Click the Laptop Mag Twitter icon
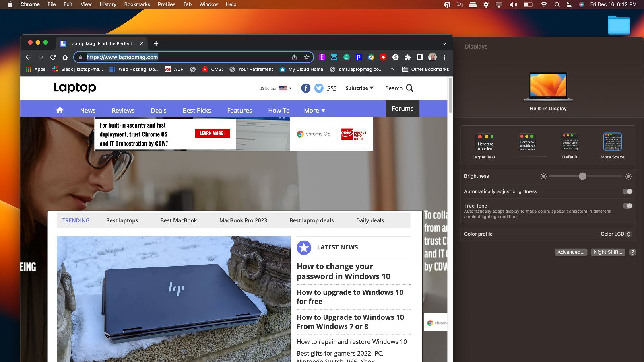The width and height of the screenshot is (644, 362). coord(319,88)
